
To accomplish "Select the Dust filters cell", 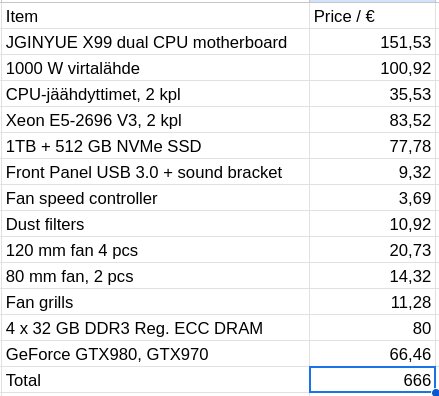I will pos(156,224).
